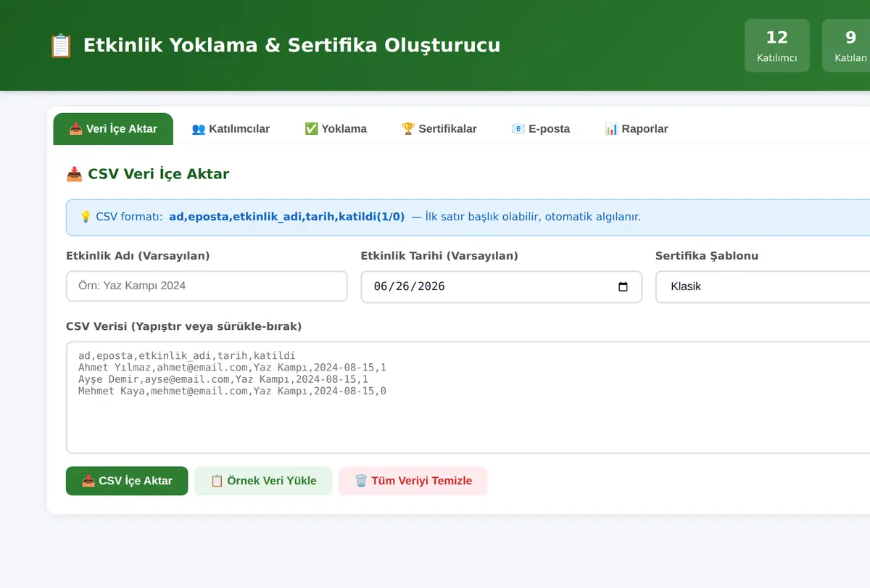Click the lightbulb icon in the CSV format hint
The height and width of the screenshot is (588, 870).
pos(86,217)
